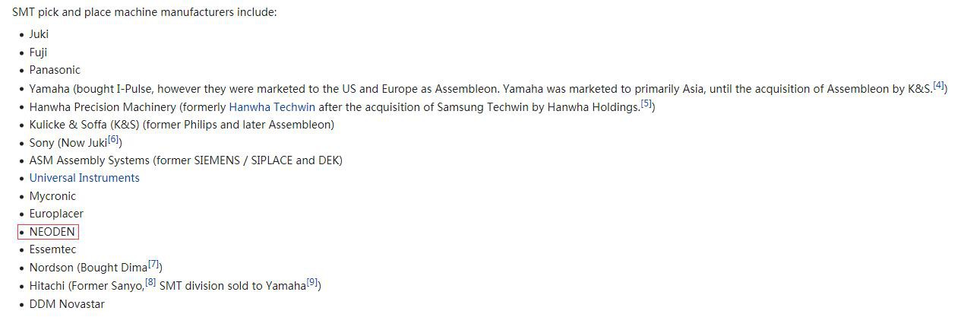Click the Panasonic entry
980x330 pixels.
coord(55,70)
